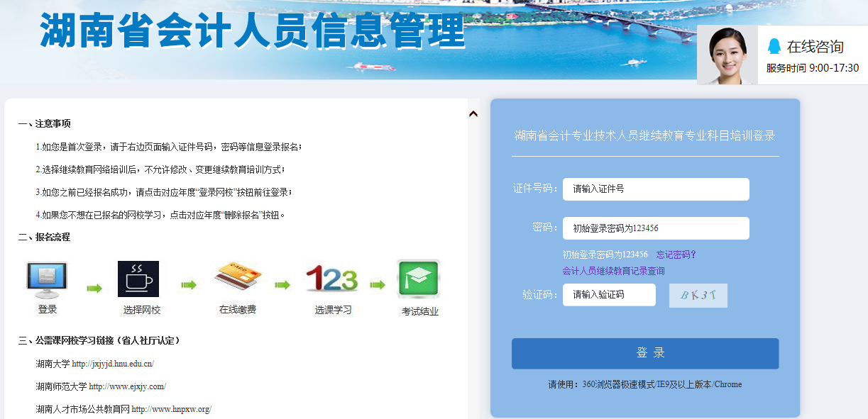This screenshot has width=868, height=419.
Task: Click the coffee cup icon for choosing a school
Action: click(x=138, y=279)
